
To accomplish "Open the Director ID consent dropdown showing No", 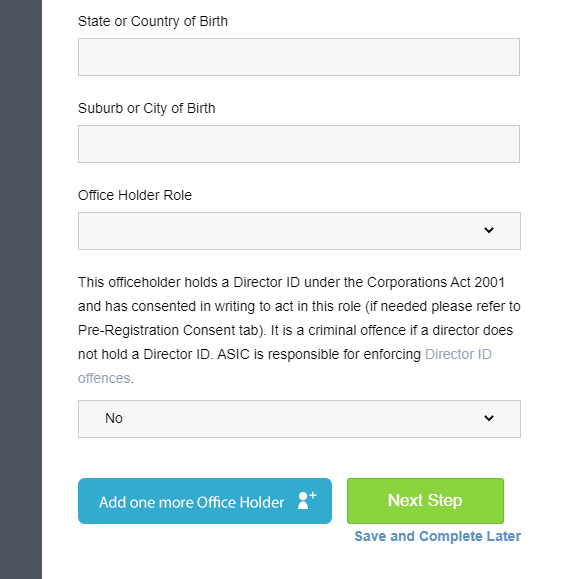I will [299, 419].
